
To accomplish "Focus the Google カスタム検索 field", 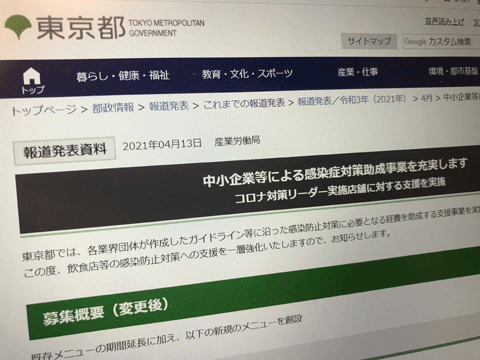I will pyautogui.click(x=441, y=41).
